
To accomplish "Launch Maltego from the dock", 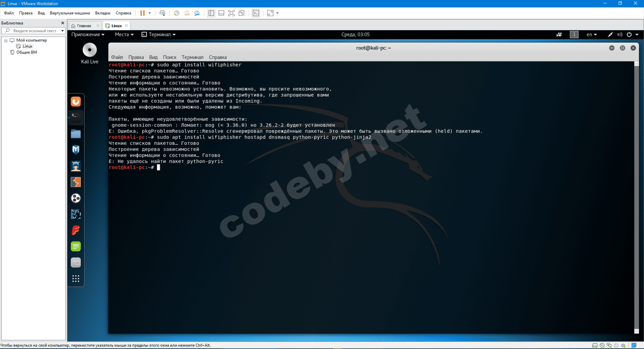I will [76, 214].
